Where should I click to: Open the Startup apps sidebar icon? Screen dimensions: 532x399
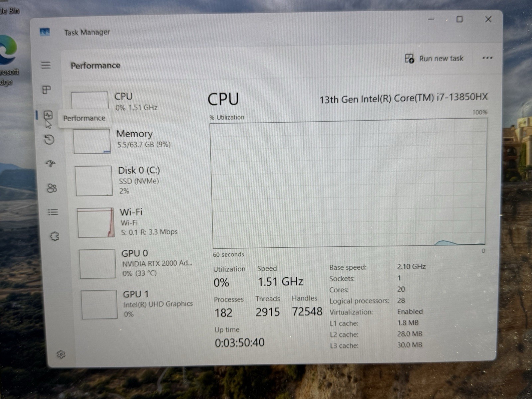point(51,163)
